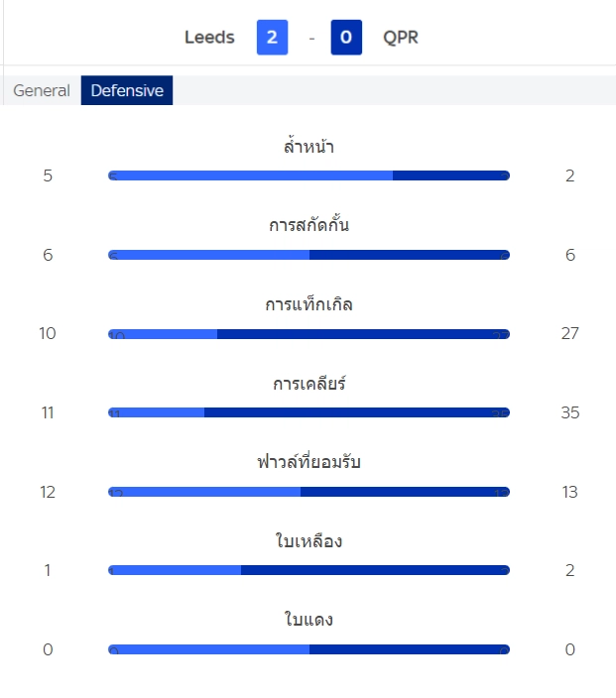The width and height of the screenshot is (616, 698).
Task: Click QPR's tackles value 27
Action: click(x=569, y=333)
